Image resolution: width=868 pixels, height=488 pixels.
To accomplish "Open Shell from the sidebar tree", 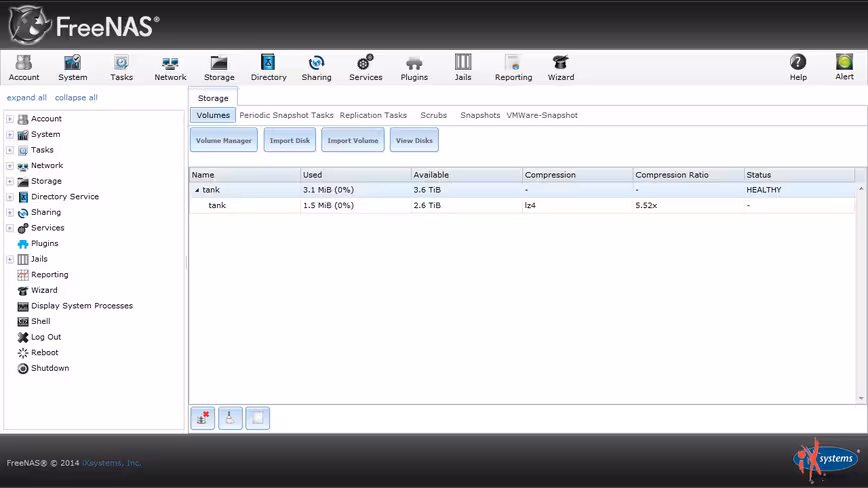I will point(40,321).
